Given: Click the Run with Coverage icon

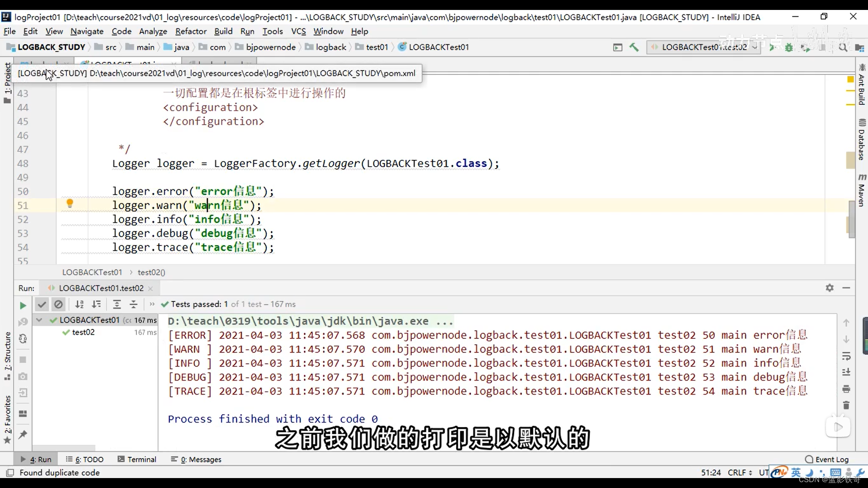Looking at the screenshot, I should pyautogui.click(x=806, y=47).
